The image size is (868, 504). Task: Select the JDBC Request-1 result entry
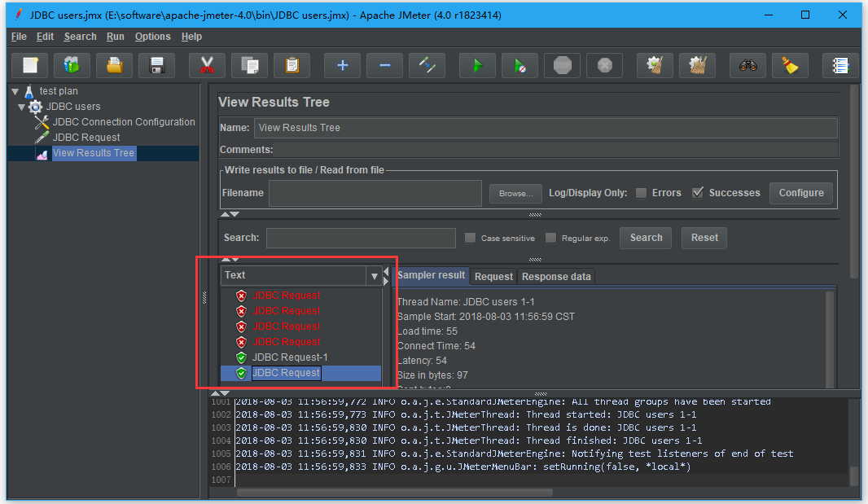tap(290, 357)
